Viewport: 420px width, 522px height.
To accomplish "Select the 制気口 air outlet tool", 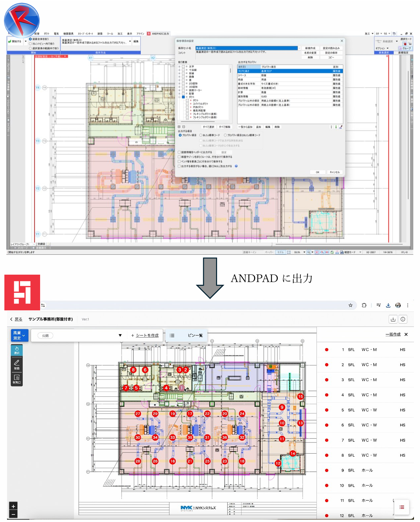I will (x=17, y=379).
